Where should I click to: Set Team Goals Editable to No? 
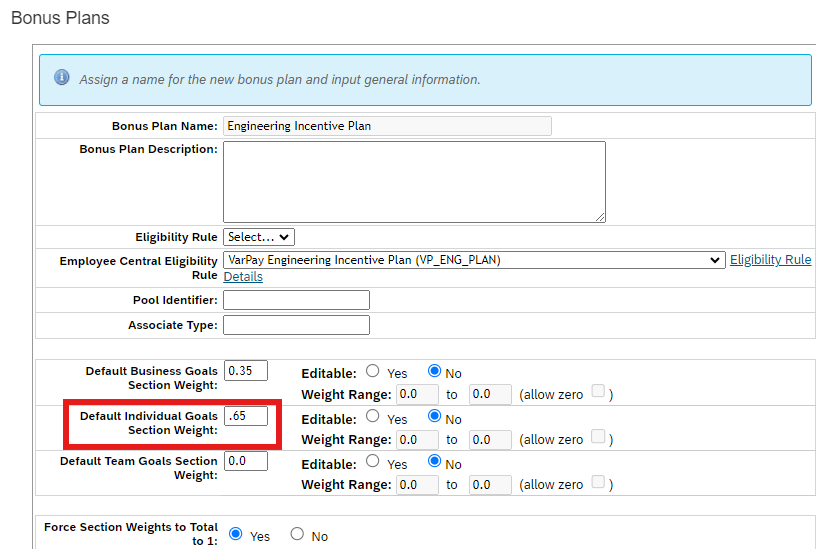(x=435, y=462)
